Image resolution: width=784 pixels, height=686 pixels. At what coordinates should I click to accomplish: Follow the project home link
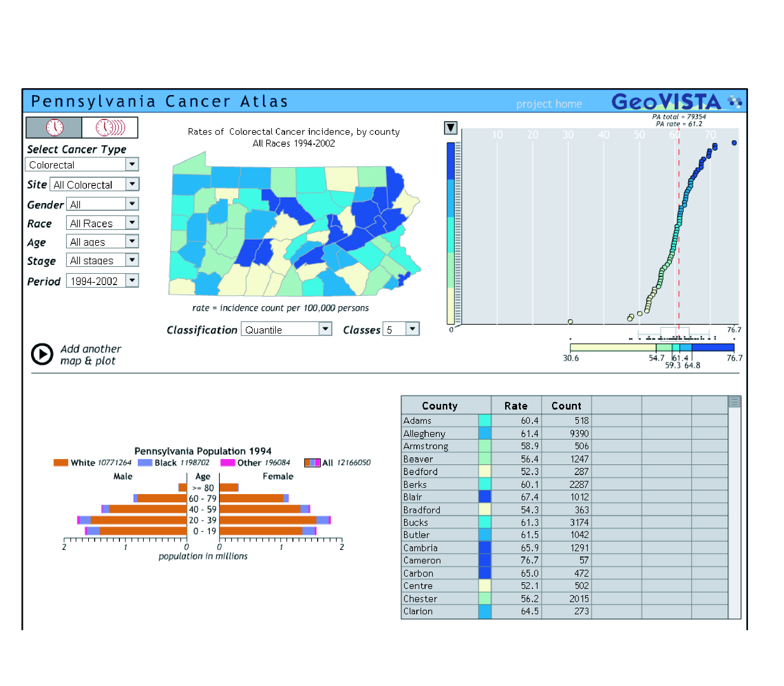point(549,104)
